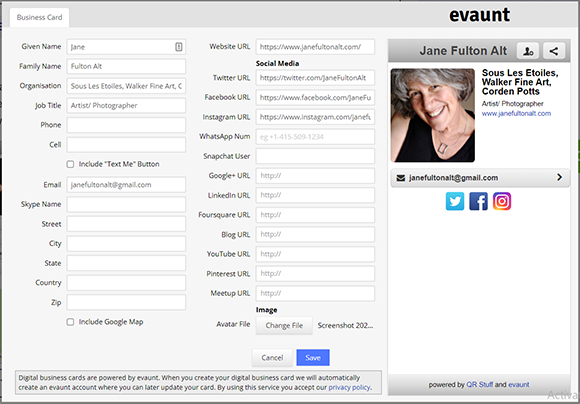The height and width of the screenshot is (404, 580).
Task: Open the Twitter icon on card preview
Action: coord(455,201)
